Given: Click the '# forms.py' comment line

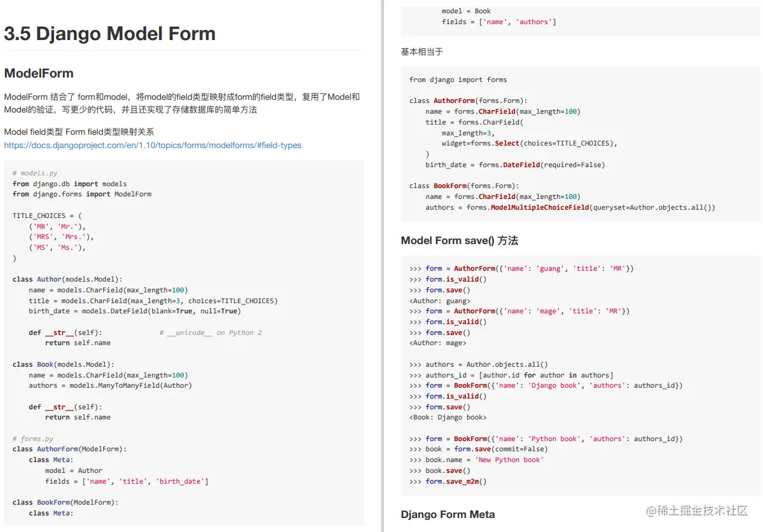Looking at the screenshot, I should point(33,439).
